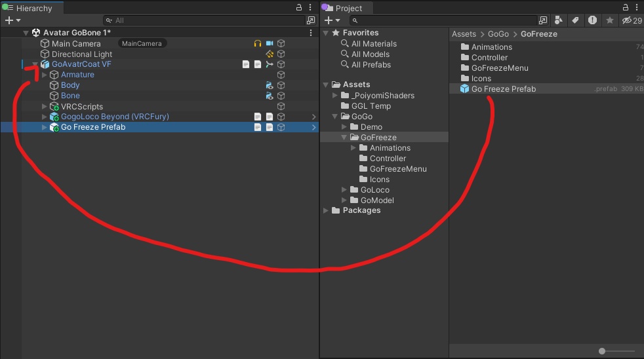Select GoFreezeMenu folder in tree

point(397,168)
